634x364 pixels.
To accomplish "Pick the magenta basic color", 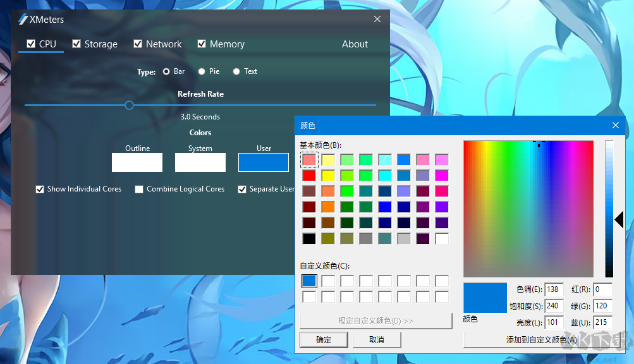I will (442, 176).
